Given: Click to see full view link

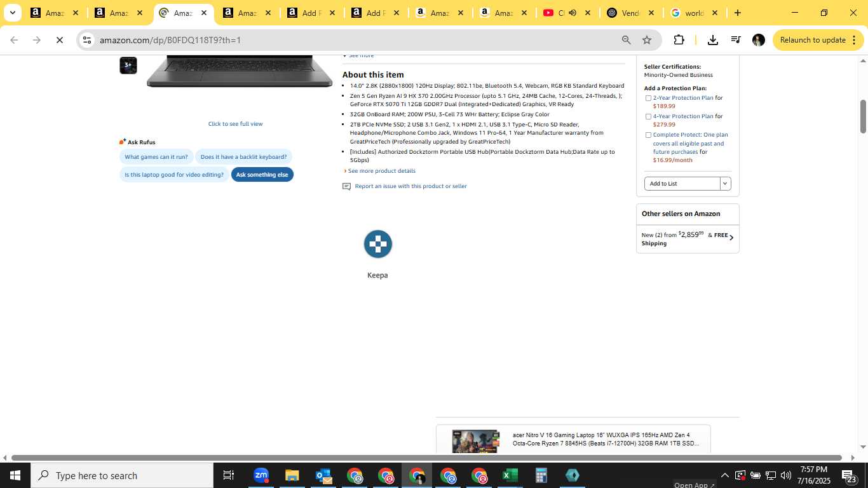Looking at the screenshot, I should click(235, 124).
